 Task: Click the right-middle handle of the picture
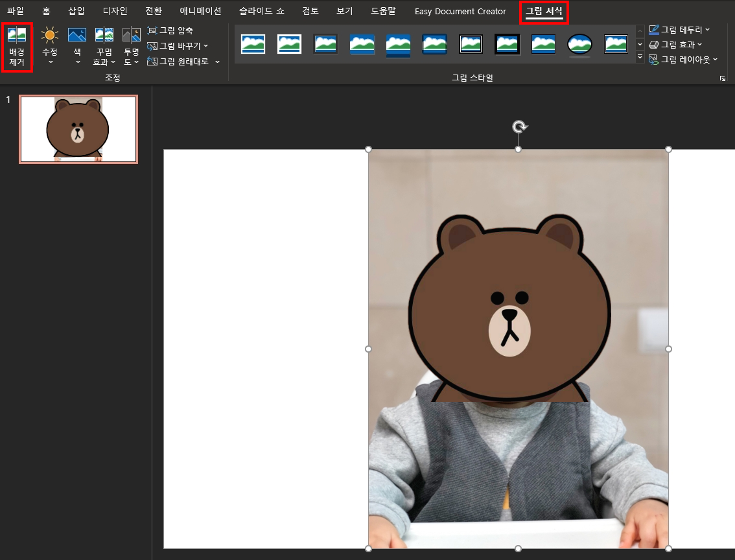[668, 349]
